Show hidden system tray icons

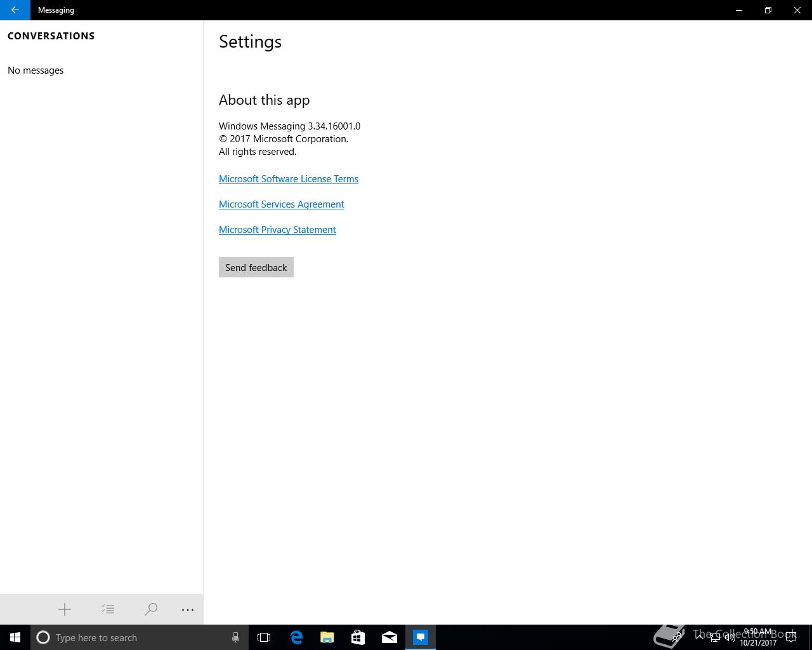pyautogui.click(x=700, y=637)
